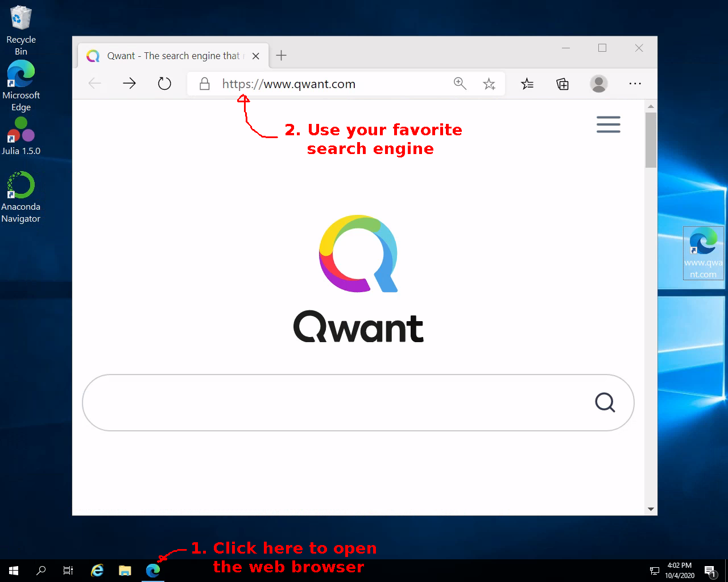Close the Edge window
The image size is (728, 582).
[x=639, y=48]
